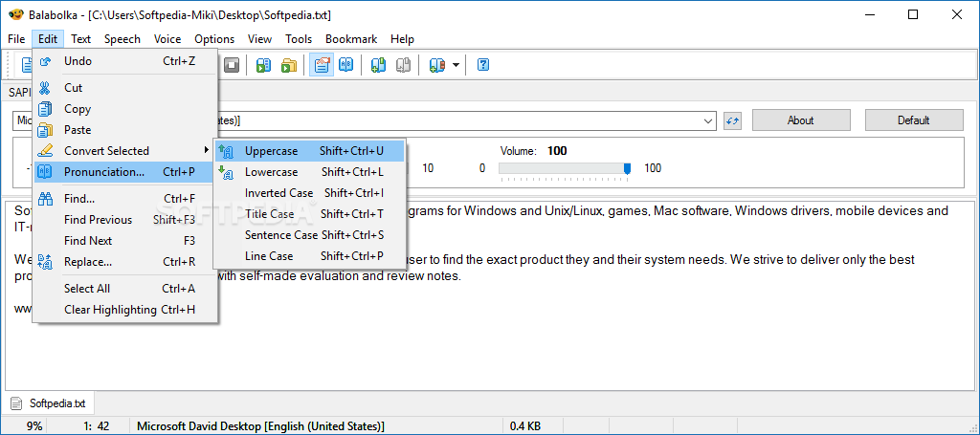Expand the Convert Selected submenu arrow
The width and height of the screenshot is (980, 435).
point(207,150)
